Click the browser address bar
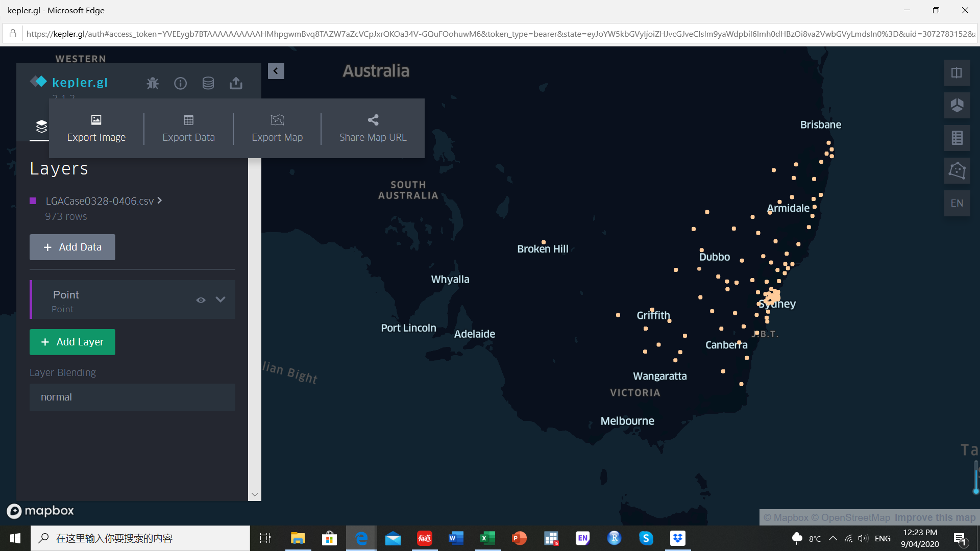Screen dimensions: 980x551 [500, 34]
